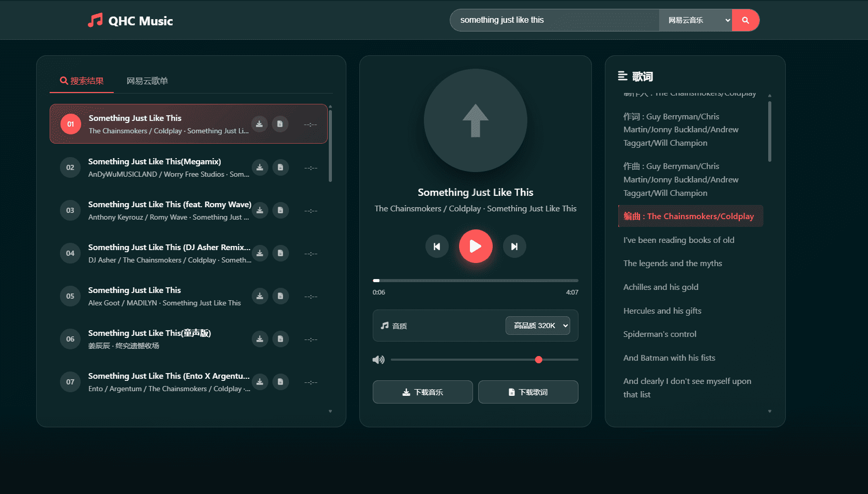Click lyric line 'The legends and the myths'
868x494 pixels.
click(673, 264)
